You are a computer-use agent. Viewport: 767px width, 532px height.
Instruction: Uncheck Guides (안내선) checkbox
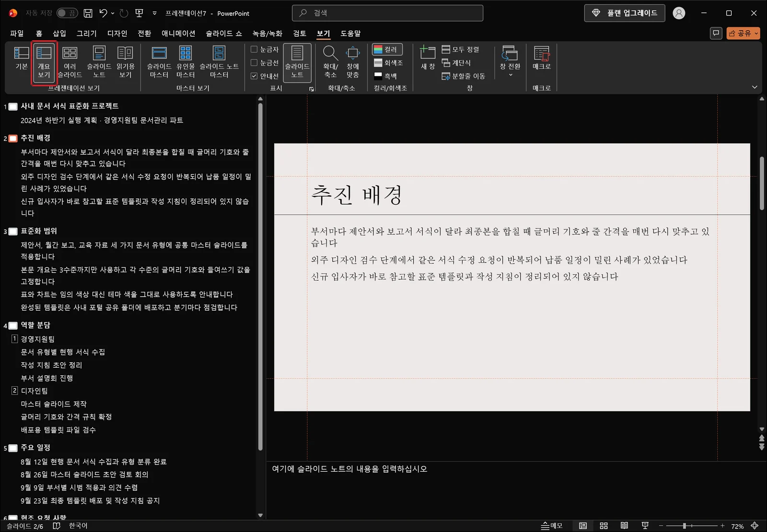click(254, 76)
